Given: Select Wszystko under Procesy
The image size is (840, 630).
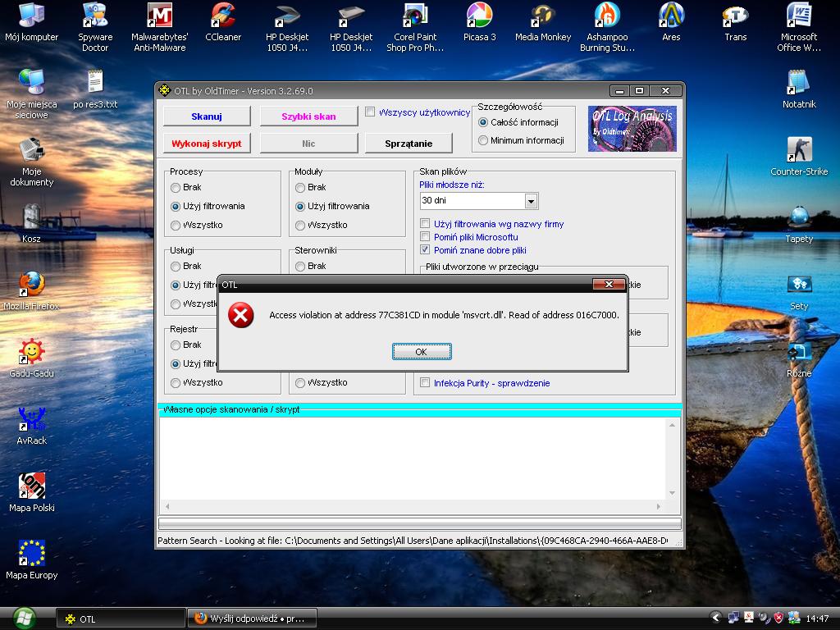Looking at the screenshot, I should pos(176,225).
